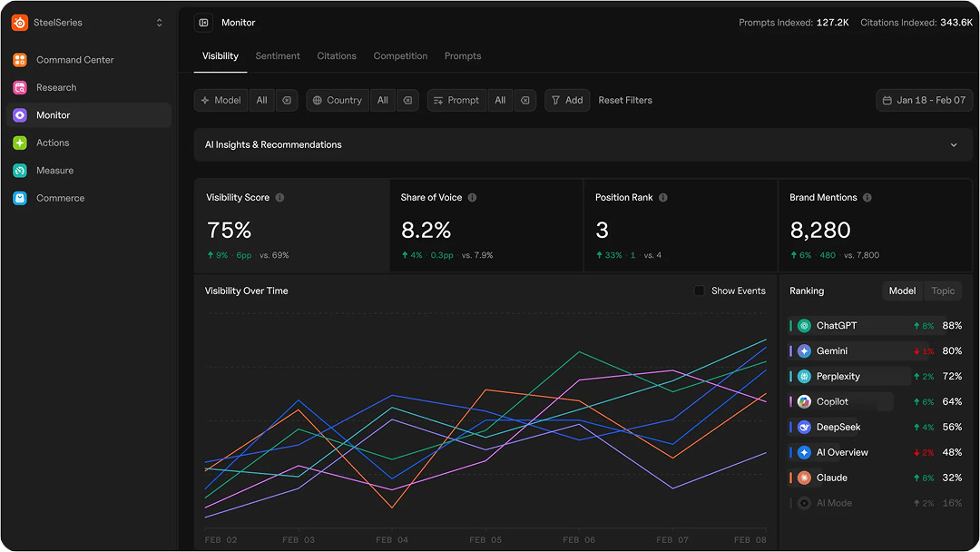Click the Copilot icon in Ranking
Viewport: 980px width, 552px height.
[x=804, y=402]
